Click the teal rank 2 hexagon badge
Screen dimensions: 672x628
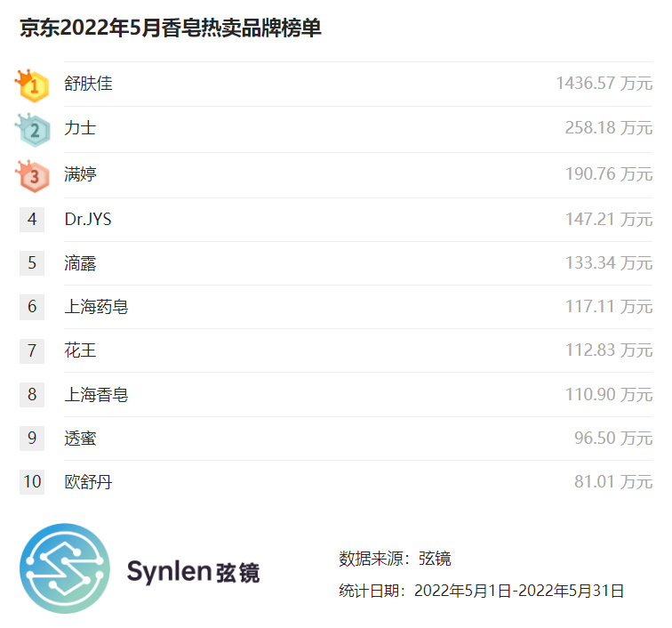[x=33, y=130]
